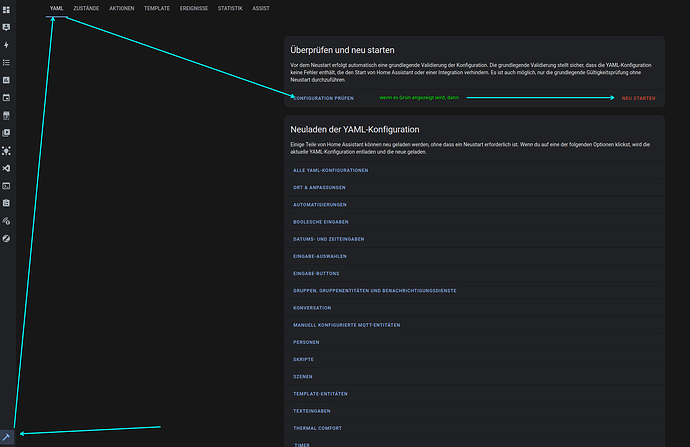Open the Overview dashboard sidebar icon
This screenshot has height=447, width=690.
[6, 9]
